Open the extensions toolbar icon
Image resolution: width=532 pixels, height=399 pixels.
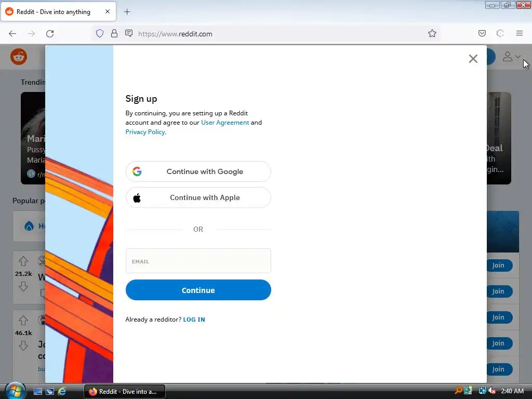pos(500,33)
